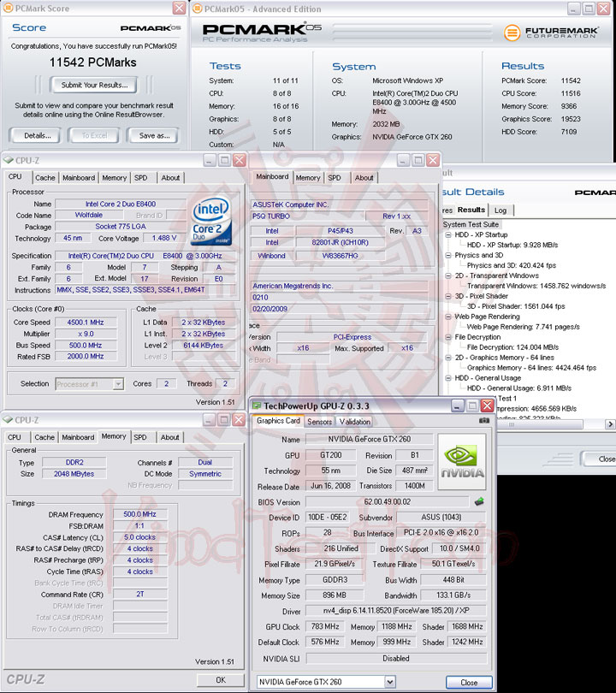Click the Core Voltage '1.488 V' value

(164, 238)
